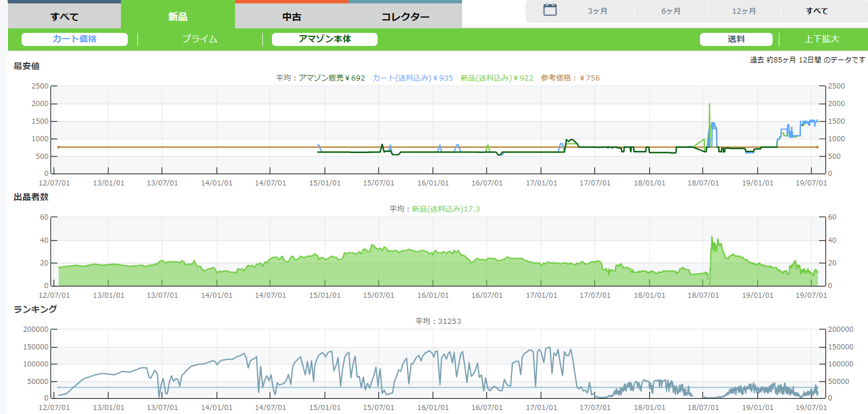This screenshot has height=414, width=868.
Task: Toggle the カート価格 filter
Action: click(x=74, y=39)
